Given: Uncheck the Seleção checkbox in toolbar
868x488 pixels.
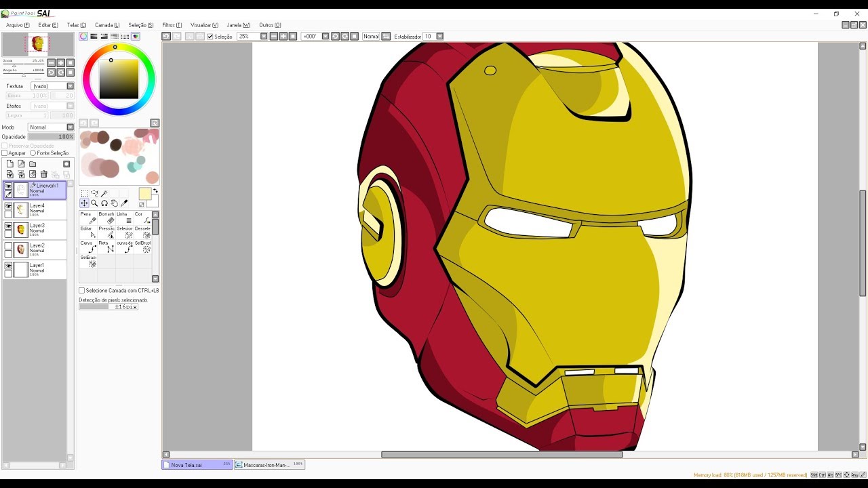Looking at the screenshot, I should coord(210,37).
